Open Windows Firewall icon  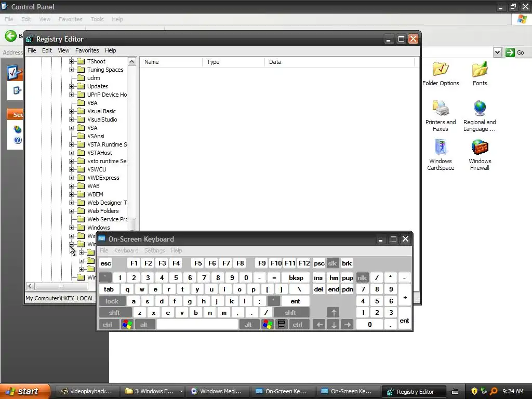[480, 155]
